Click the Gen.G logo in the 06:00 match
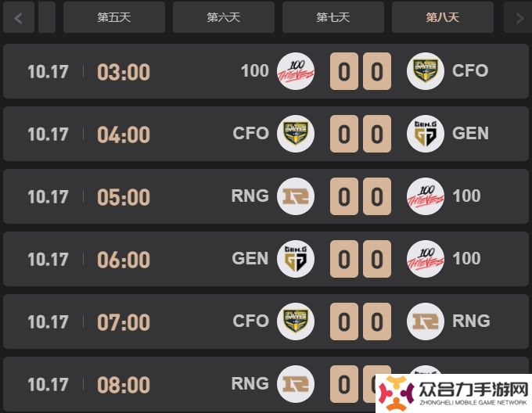The height and width of the screenshot is (413, 532). (x=296, y=259)
